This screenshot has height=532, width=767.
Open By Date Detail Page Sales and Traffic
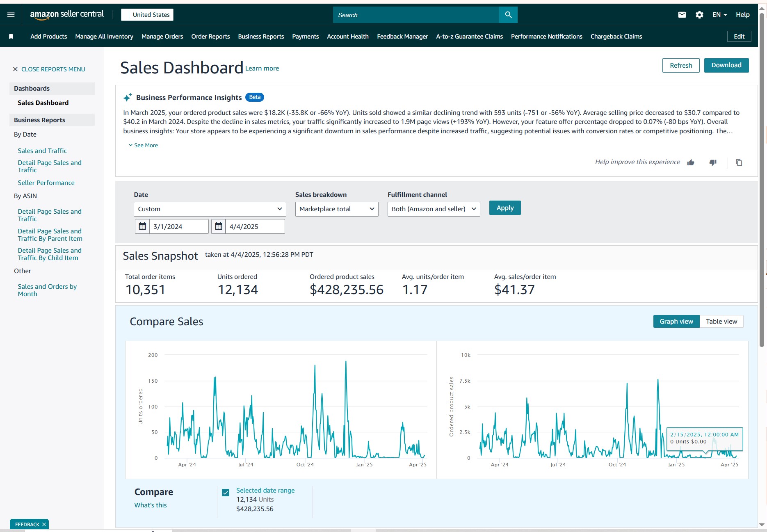point(50,167)
